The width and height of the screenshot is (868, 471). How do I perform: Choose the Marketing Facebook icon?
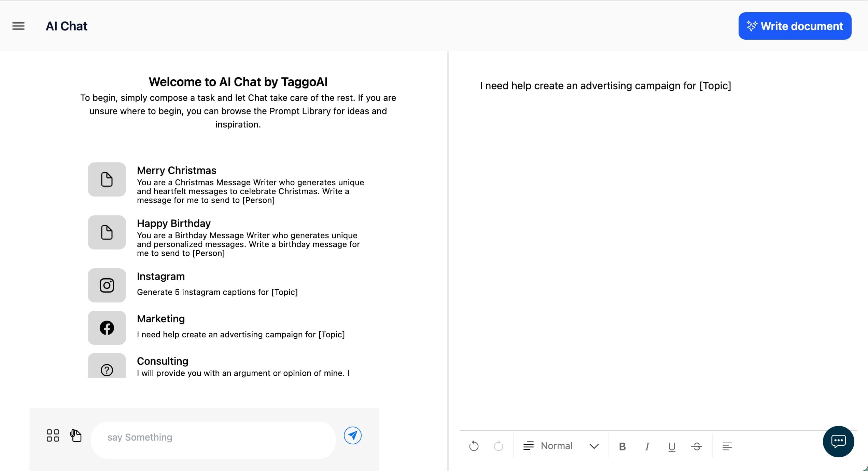click(x=107, y=328)
